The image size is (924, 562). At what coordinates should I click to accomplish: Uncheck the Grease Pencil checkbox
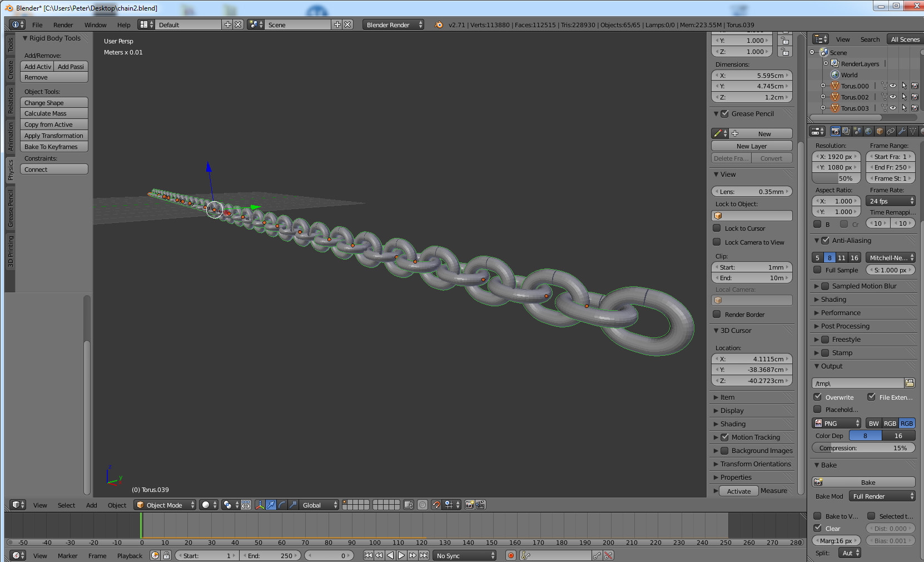pos(724,114)
